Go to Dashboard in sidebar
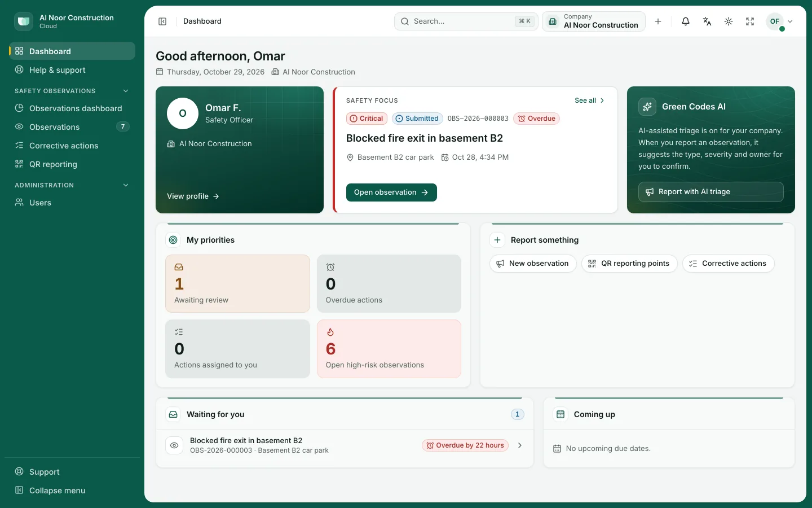Screen dimensions: 812x508 [x=72, y=51]
